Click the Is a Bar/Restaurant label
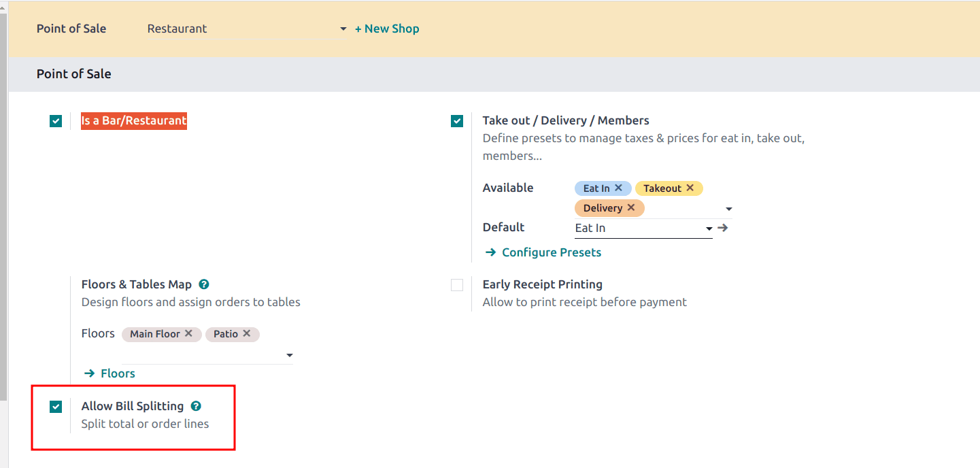This screenshot has width=980, height=468. point(134,121)
